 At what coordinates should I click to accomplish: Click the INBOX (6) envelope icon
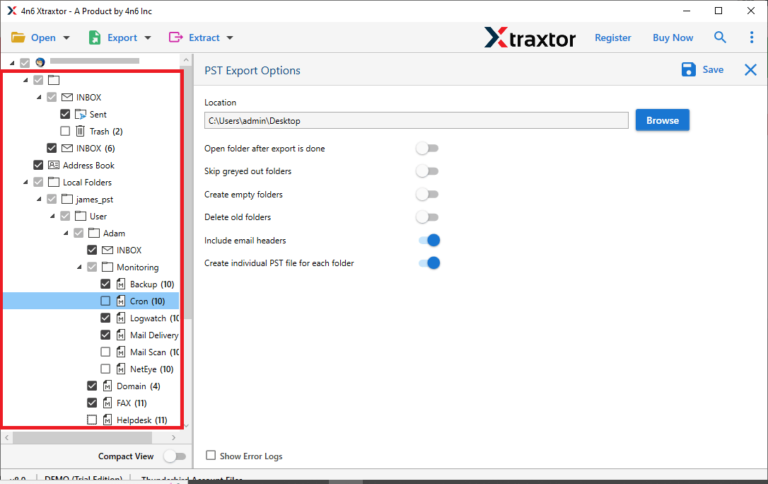pyautogui.click(x=67, y=148)
